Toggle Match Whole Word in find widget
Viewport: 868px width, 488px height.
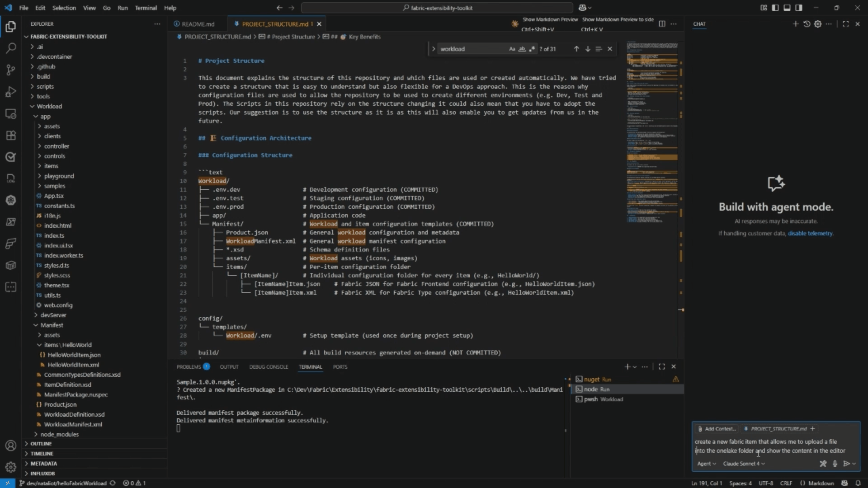(x=522, y=49)
